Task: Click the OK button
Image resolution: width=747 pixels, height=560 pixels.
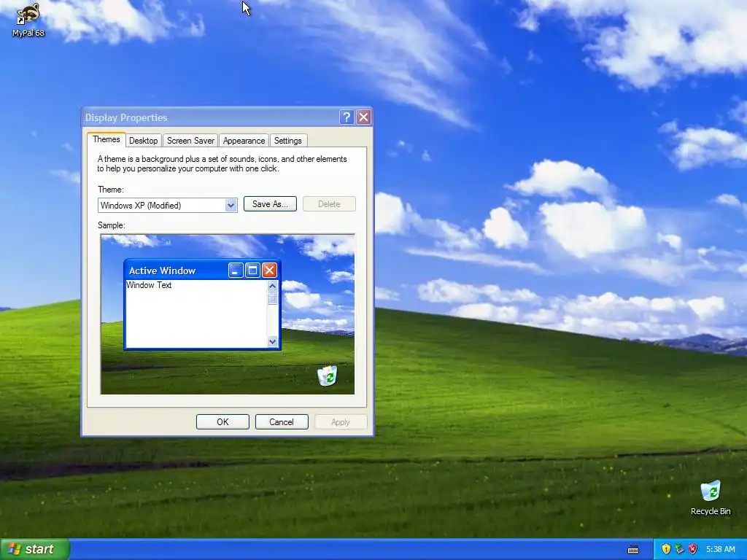Action: (x=222, y=422)
